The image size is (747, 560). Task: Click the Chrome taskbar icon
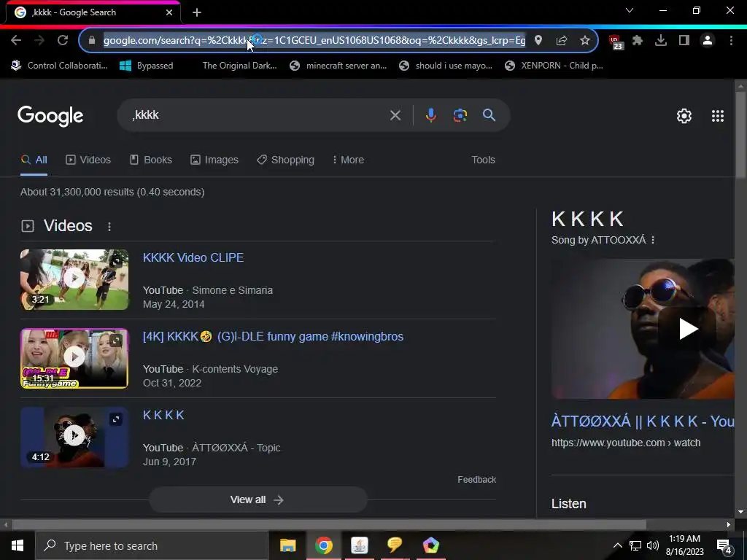[x=323, y=545]
